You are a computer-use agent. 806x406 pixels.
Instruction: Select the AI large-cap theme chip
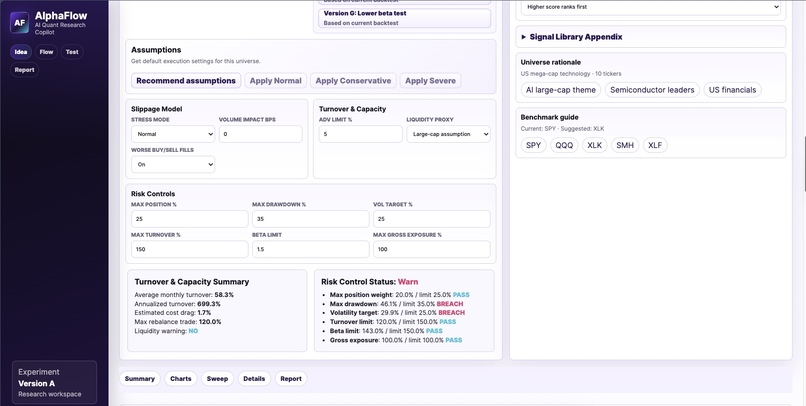click(561, 90)
